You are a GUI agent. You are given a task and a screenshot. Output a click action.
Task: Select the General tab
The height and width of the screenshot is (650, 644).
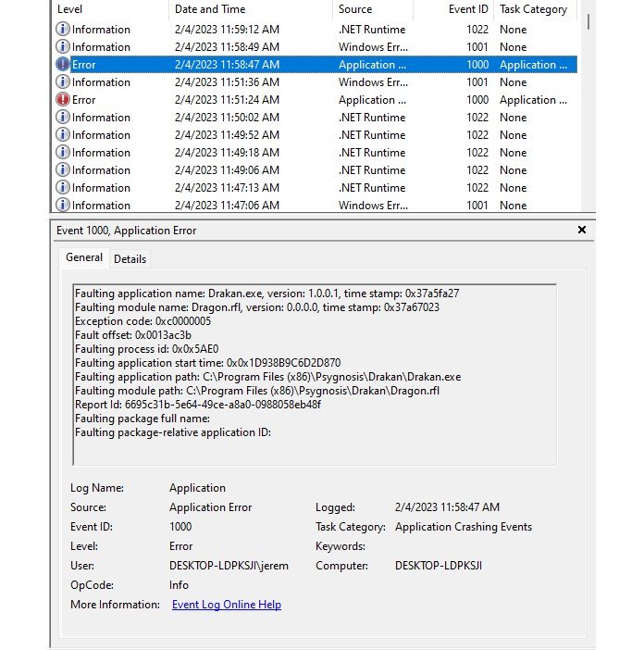pyautogui.click(x=84, y=258)
